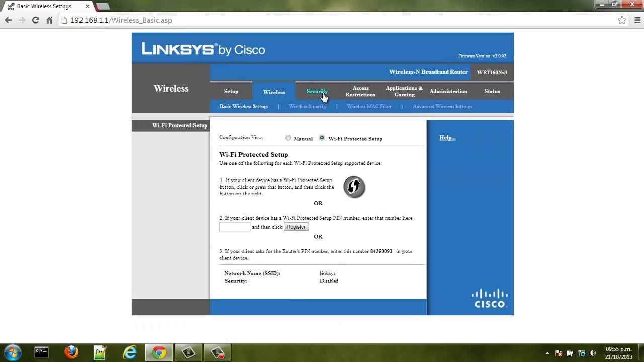Open the Action Center flag icon
644x362 pixels.
click(558, 353)
